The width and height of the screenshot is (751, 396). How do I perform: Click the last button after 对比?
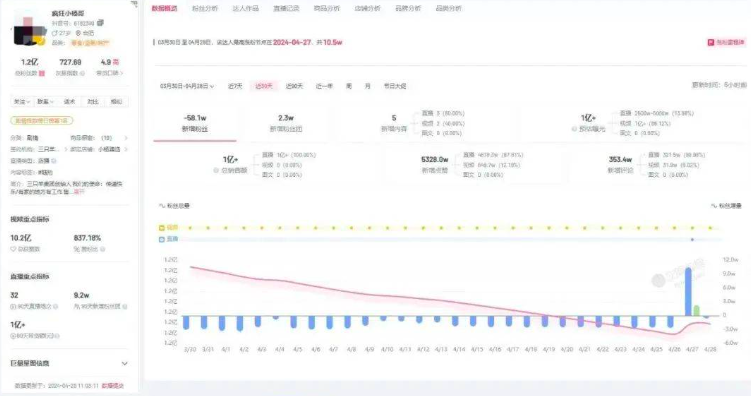point(116,102)
